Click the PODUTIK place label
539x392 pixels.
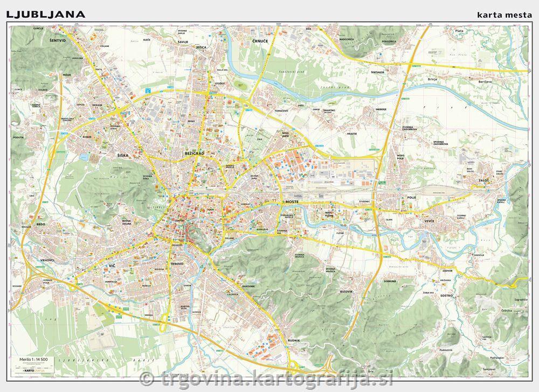coord(18,137)
